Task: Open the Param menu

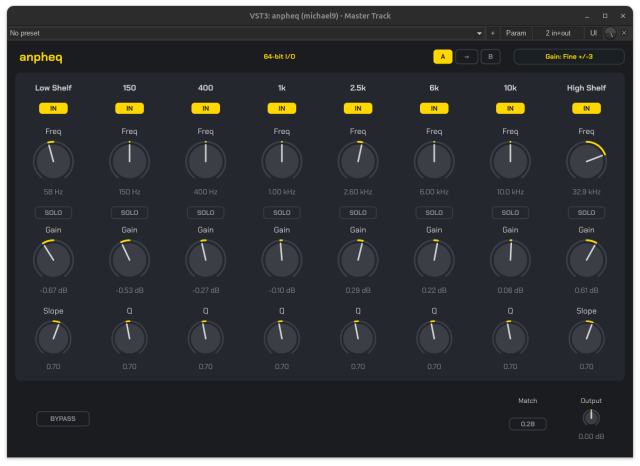Action: (516, 33)
